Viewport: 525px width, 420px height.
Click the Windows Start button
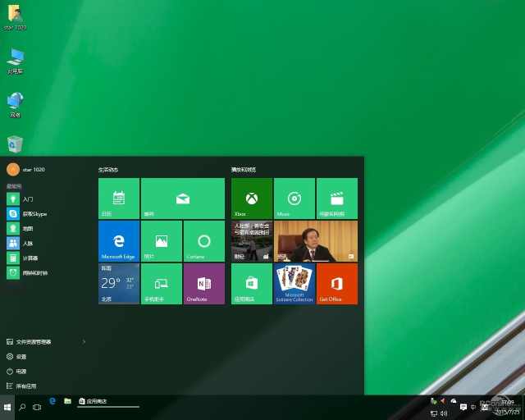(x=7, y=407)
